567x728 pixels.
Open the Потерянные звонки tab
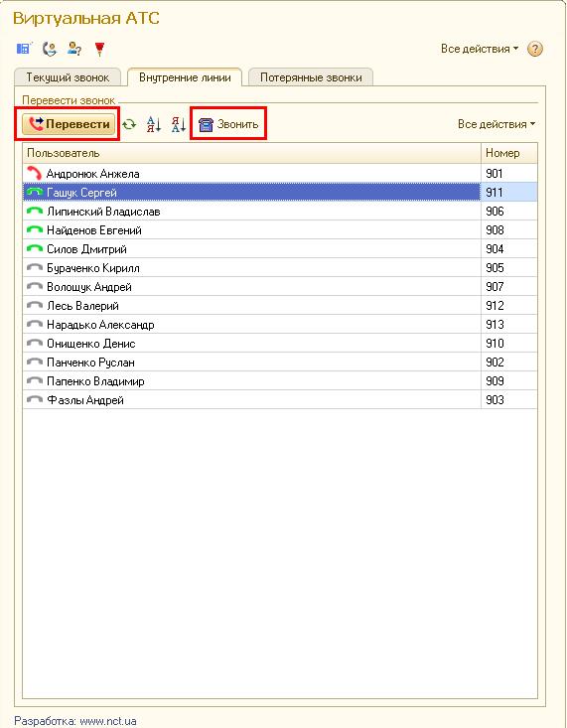tap(311, 77)
